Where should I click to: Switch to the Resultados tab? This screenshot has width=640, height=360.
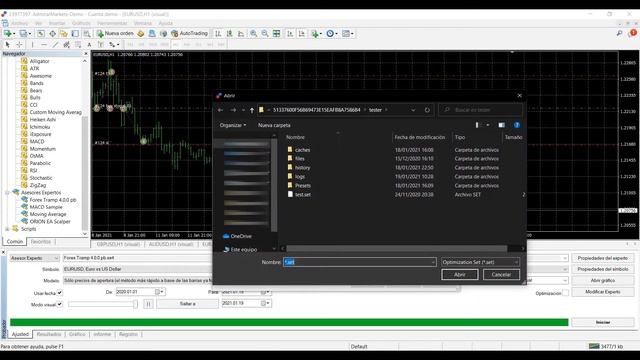point(49,334)
